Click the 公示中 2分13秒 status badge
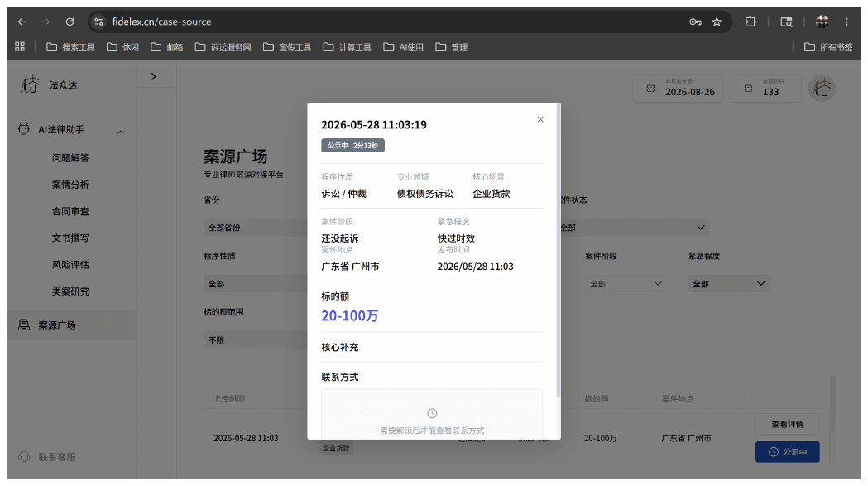The image size is (868, 486). pyautogui.click(x=352, y=145)
